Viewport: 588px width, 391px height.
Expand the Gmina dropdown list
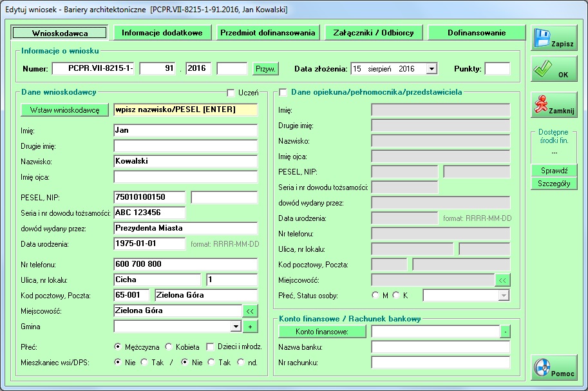pyautogui.click(x=236, y=327)
